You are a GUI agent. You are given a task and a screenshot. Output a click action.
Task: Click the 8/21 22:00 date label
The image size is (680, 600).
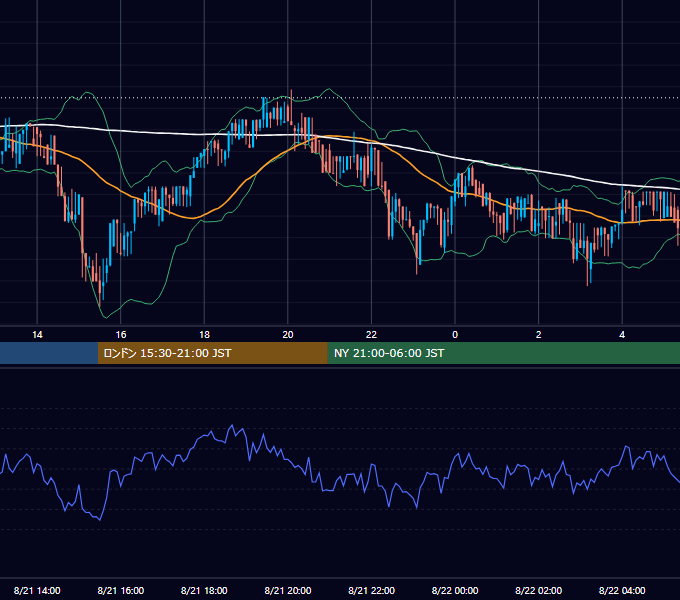click(x=372, y=590)
